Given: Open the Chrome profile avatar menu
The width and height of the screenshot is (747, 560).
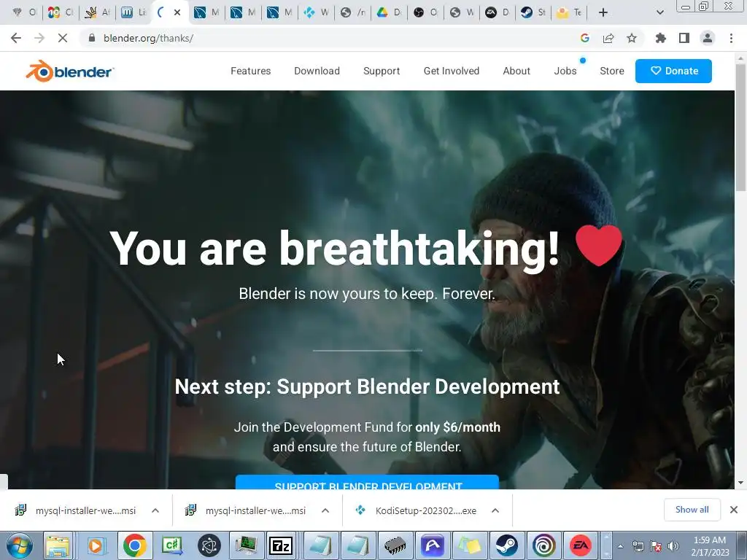Looking at the screenshot, I should pos(708,38).
